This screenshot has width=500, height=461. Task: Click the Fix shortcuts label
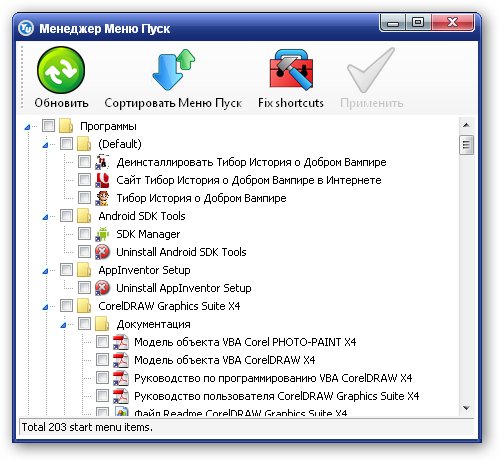click(x=291, y=103)
